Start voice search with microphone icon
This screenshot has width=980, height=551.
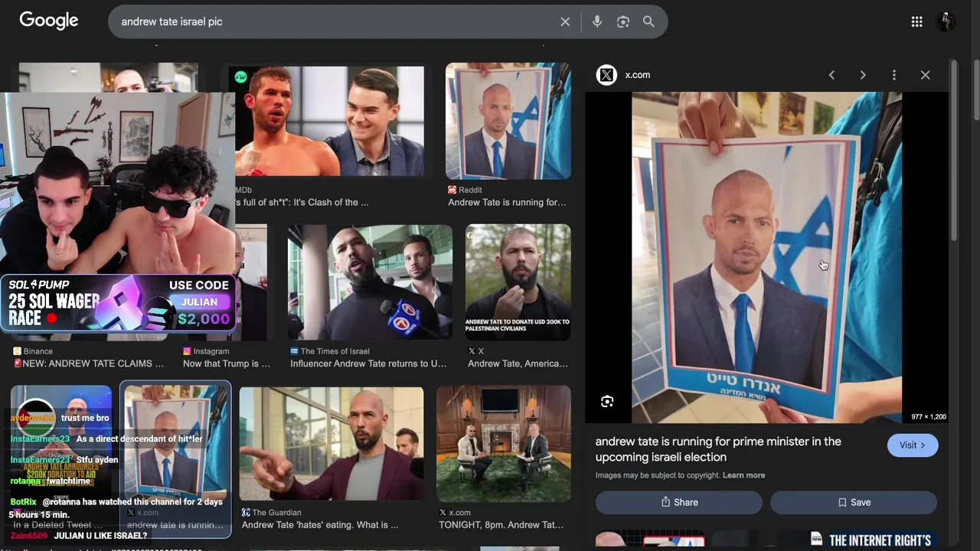coord(597,22)
